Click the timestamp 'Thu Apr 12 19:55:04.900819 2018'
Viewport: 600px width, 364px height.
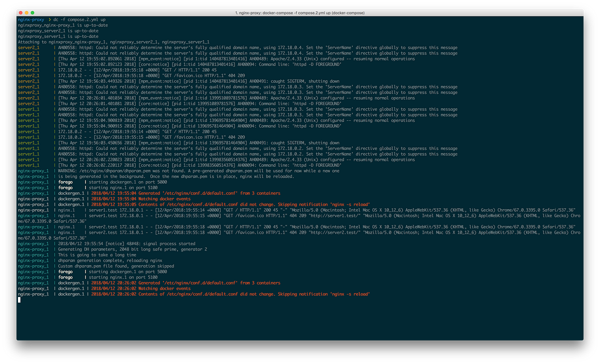tap(97, 120)
